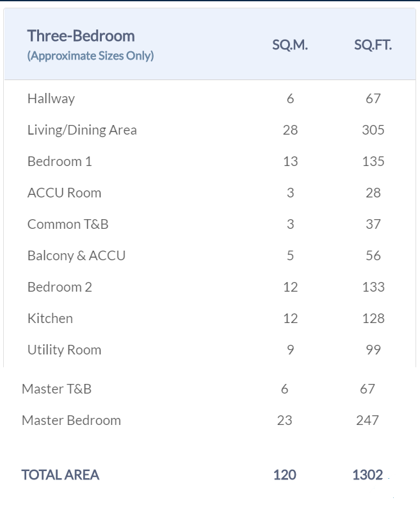Viewport: 420px width, 507px height.
Task: Click the Master T&B row label
Action: tap(56, 388)
